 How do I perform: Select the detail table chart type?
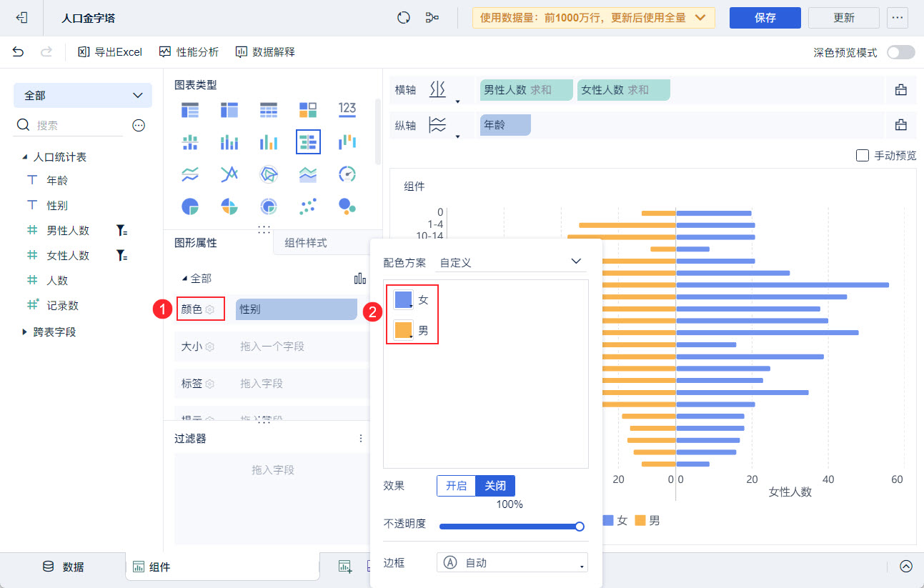point(269,110)
